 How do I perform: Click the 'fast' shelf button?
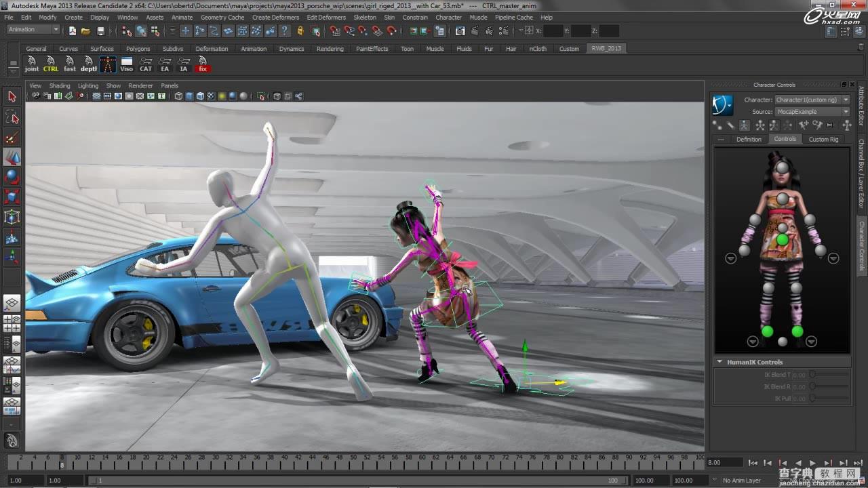click(x=70, y=64)
